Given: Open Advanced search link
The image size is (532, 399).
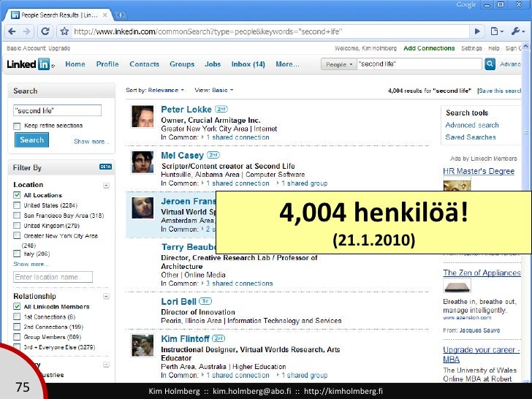Looking at the screenshot, I should [x=472, y=125].
